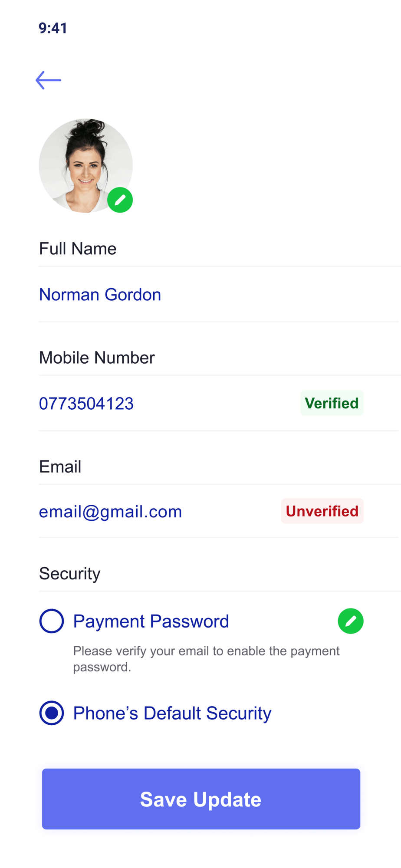Tap the Phone's Default Security label
Image resolution: width=401 pixels, height=868 pixels.
tap(172, 713)
